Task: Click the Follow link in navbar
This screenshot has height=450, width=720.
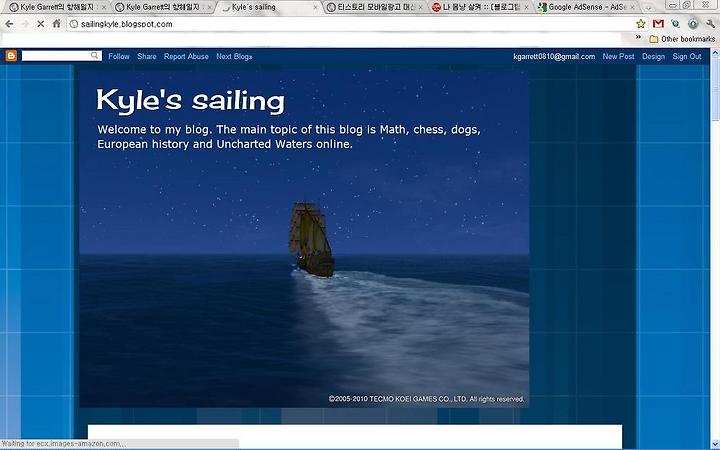Action: pyautogui.click(x=119, y=56)
